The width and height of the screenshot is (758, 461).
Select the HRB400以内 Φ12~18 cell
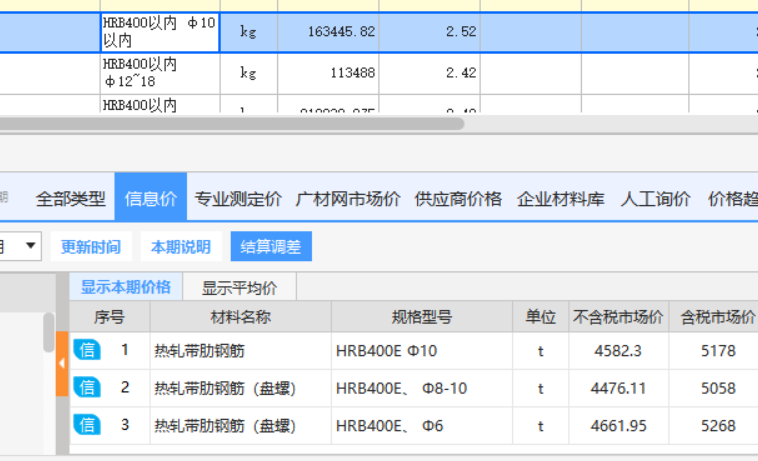pos(160,73)
